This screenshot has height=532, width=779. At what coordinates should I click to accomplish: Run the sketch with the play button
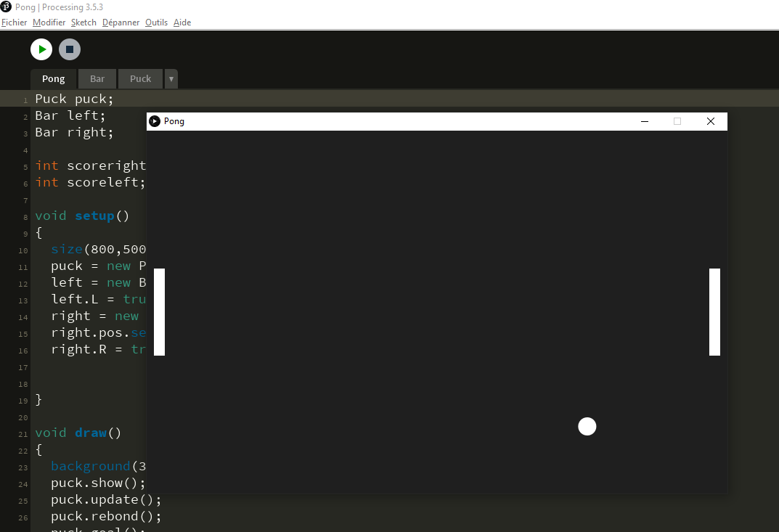click(41, 49)
